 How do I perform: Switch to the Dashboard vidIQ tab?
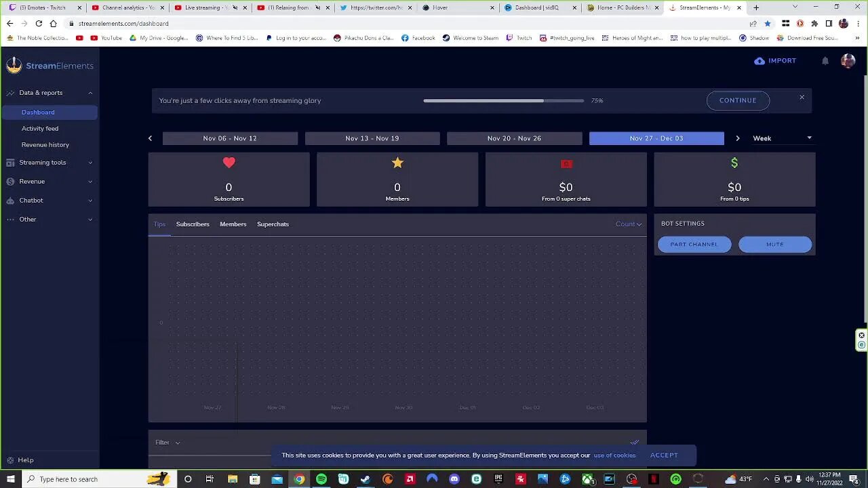coord(541,7)
